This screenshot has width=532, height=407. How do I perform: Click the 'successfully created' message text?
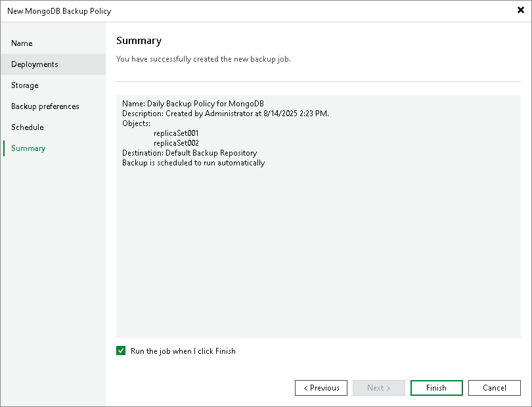(204, 59)
